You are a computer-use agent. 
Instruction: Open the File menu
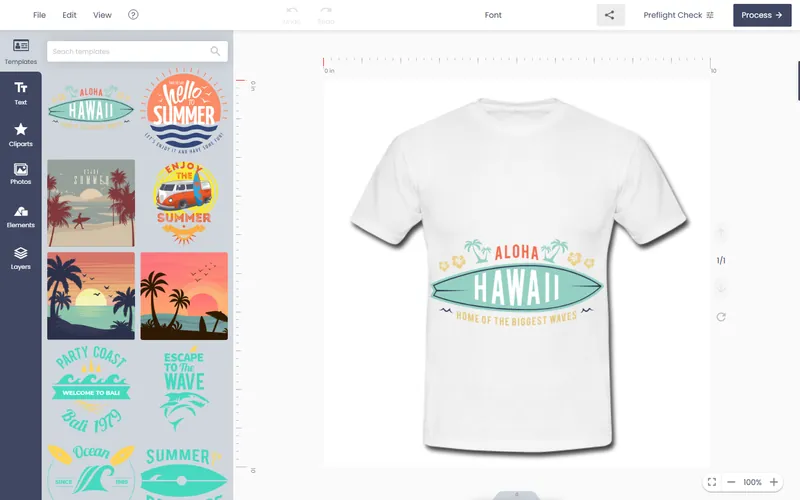(x=39, y=15)
